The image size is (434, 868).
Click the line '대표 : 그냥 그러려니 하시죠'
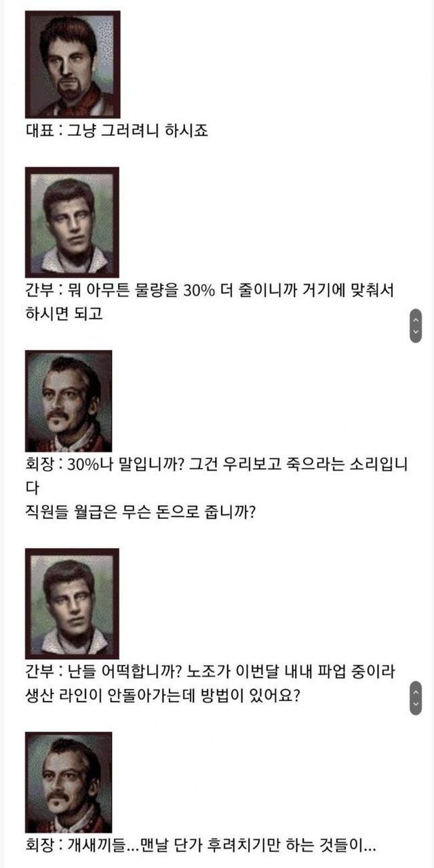click(117, 131)
